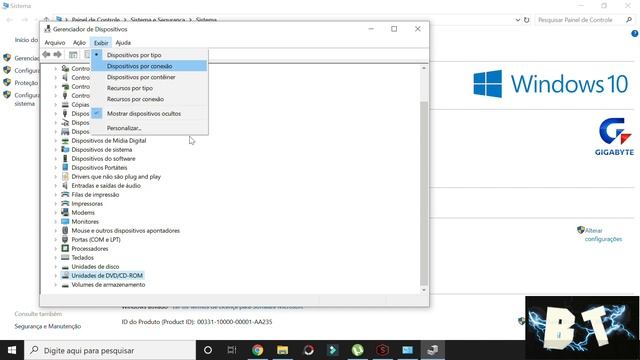Expand Volumes de armazenamento node
This screenshot has height=360, width=640.
[56, 284]
